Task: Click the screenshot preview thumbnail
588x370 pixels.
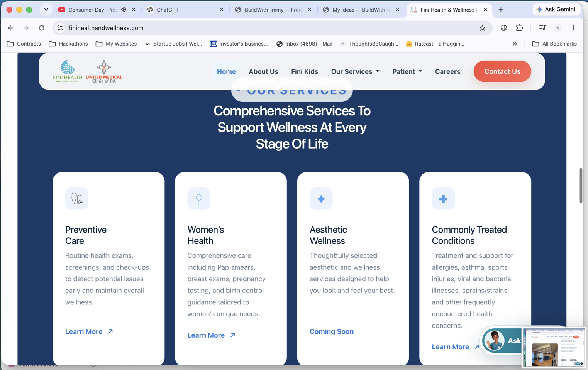Action: pos(554,347)
